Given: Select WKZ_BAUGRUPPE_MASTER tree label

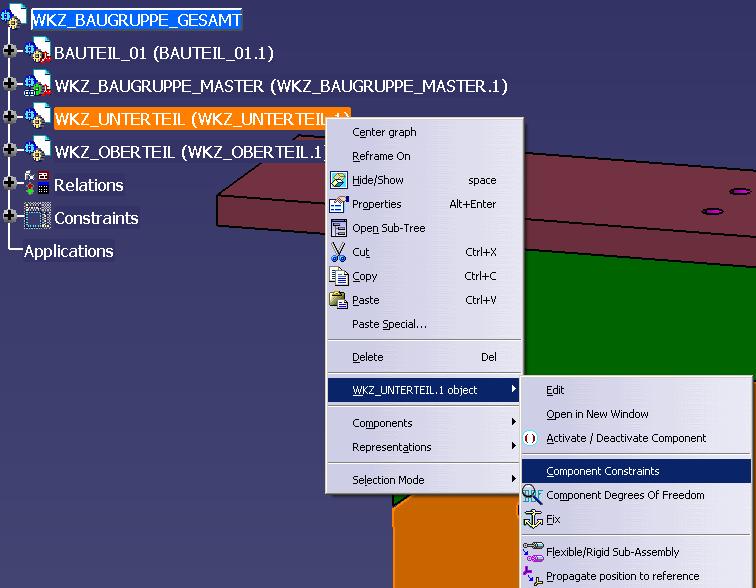Looking at the screenshot, I should point(281,86).
